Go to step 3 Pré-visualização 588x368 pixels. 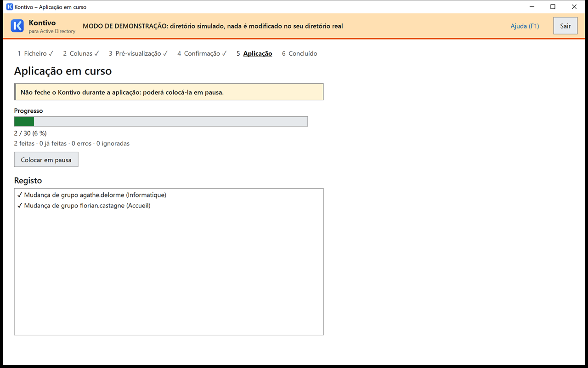point(138,53)
